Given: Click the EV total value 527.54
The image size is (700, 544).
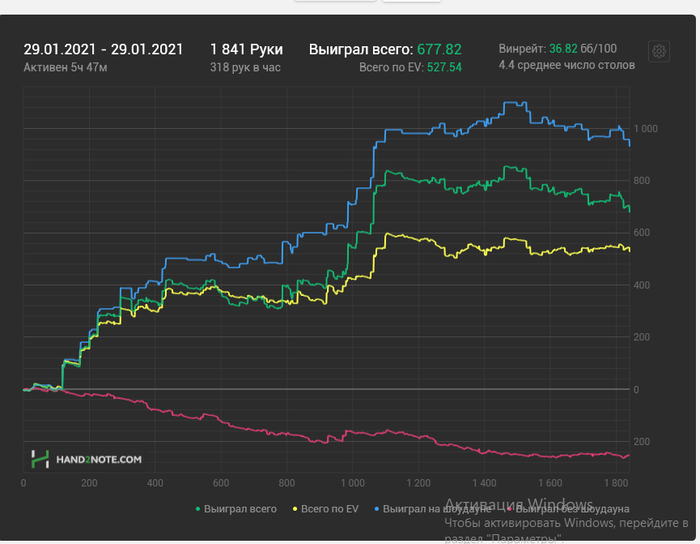Looking at the screenshot, I should click(x=444, y=67).
